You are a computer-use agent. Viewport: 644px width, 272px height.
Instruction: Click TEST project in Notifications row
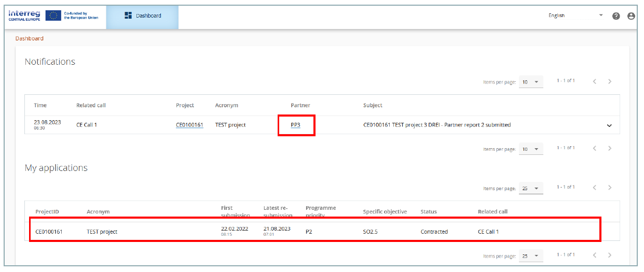[x=230, y=125]
